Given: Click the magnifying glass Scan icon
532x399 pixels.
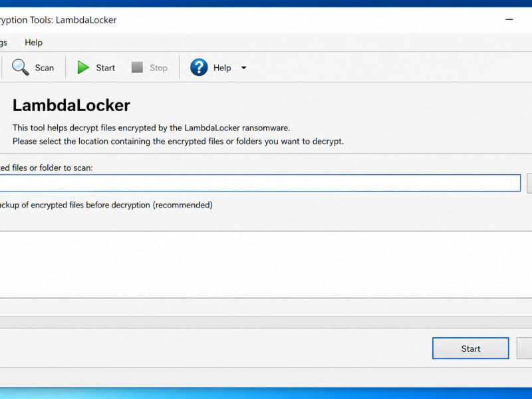Looking at the screenshot, I should pyautogui.click(x=21, y=67).
